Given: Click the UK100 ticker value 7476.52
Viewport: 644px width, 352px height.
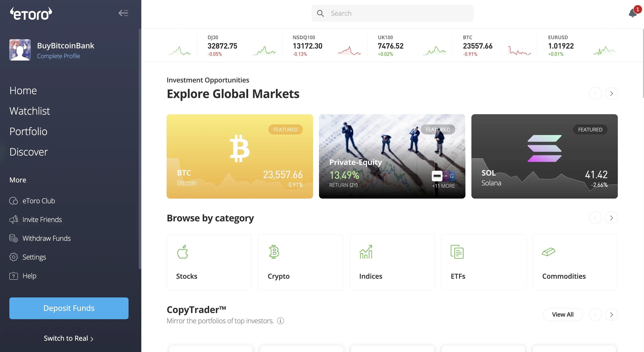Looking at the screenshot, I should 391,46.
